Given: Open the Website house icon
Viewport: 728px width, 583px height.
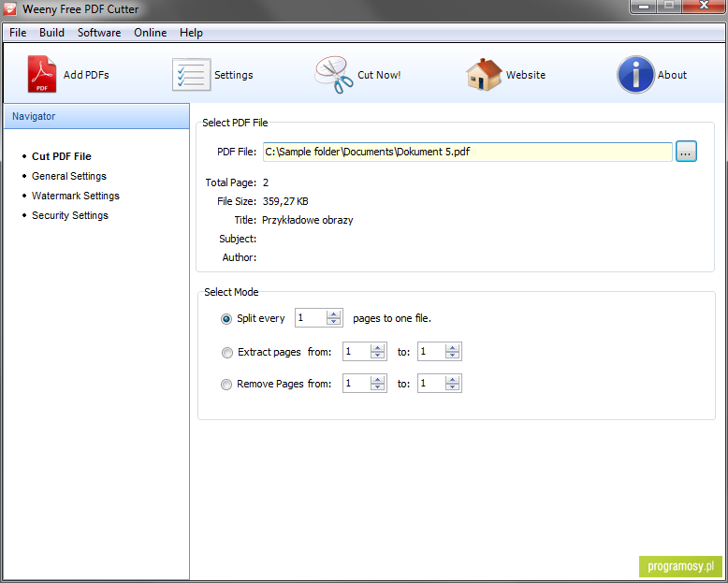Looking at the screenshot, I should [x=484, y=74].
